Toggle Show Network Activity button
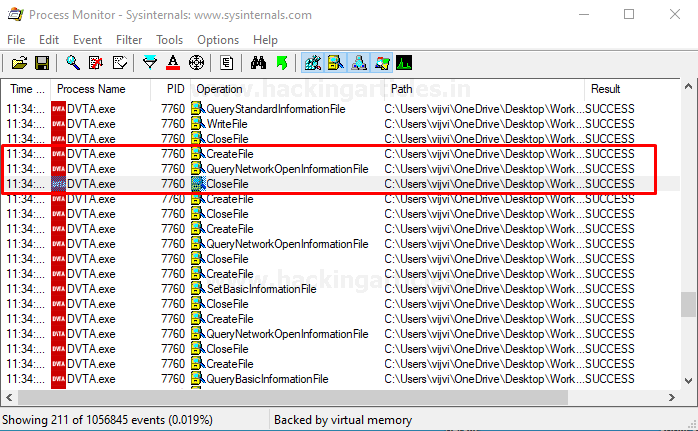This screenshot has width=698, height=431. [359, 63]
